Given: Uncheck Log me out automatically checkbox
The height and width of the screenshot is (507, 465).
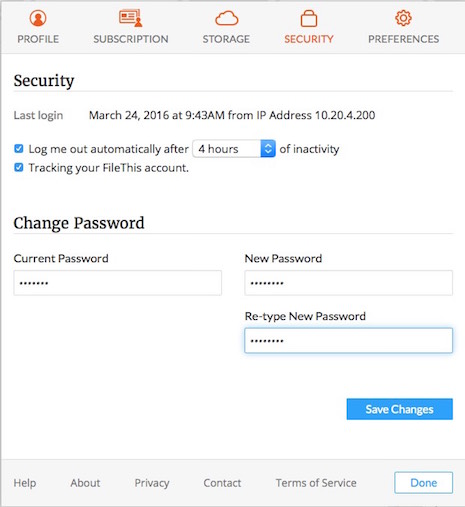Looking at the screenshot, I should 19,148.
